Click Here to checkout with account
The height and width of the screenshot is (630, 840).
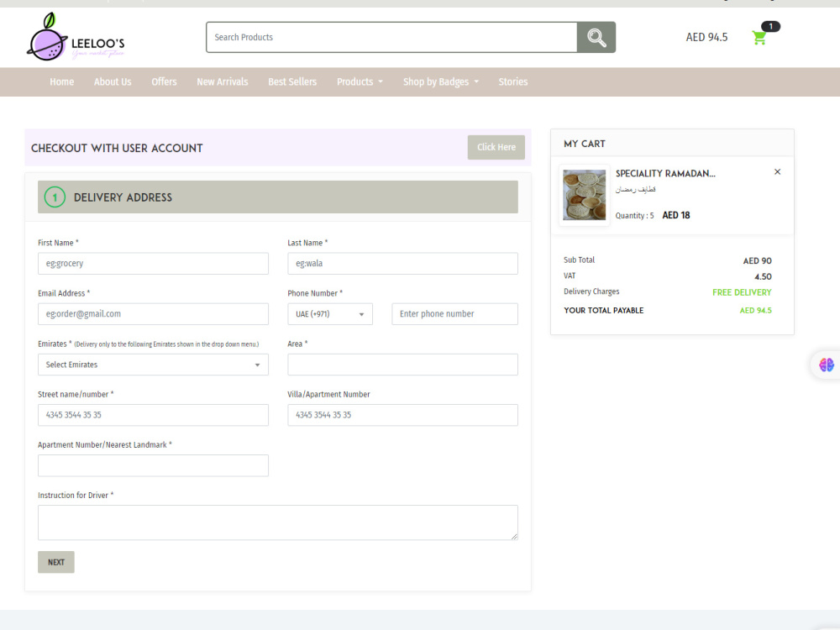[496, 147]
